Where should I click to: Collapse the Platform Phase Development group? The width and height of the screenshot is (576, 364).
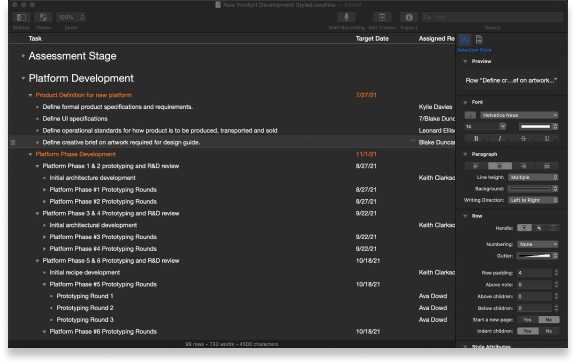point(30,154)
